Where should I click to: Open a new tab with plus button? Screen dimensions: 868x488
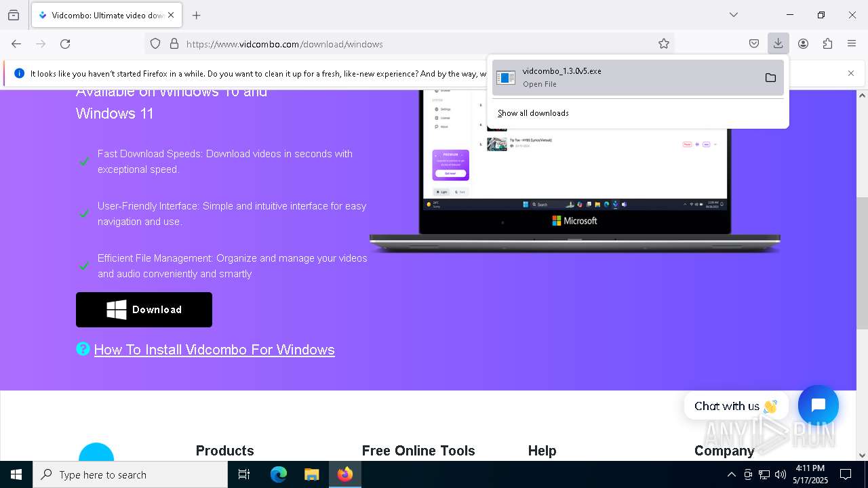pos(196,15)
